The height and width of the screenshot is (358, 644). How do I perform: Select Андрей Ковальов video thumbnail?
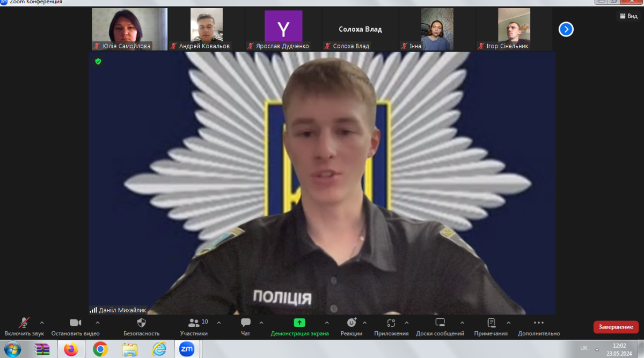pos(207,29)
